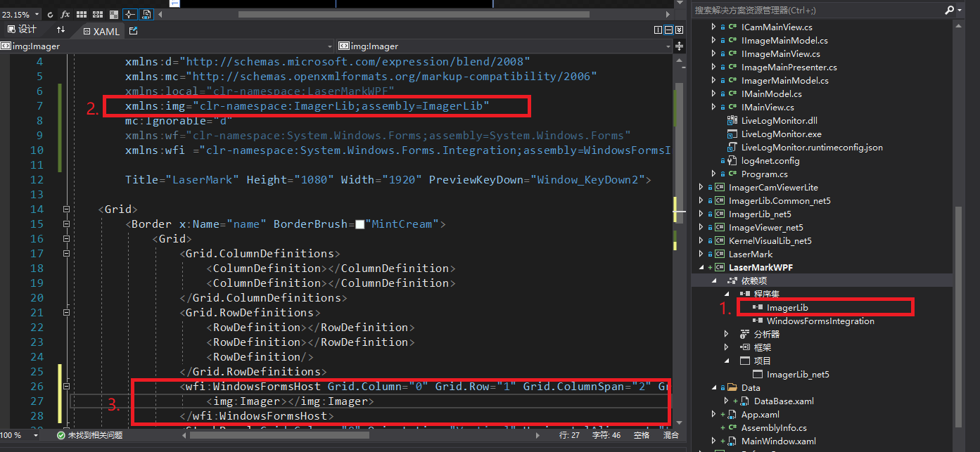Click the fx effects icon in designer toolbar
The image size is (980, 452).
pos(65,14)
